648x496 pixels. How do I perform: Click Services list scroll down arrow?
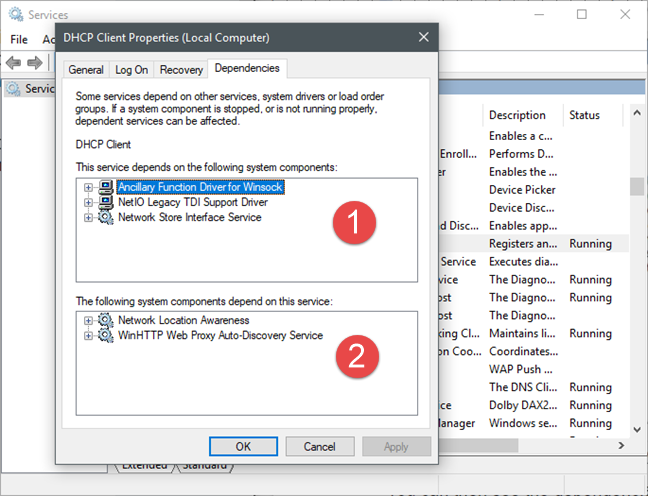point(637,430)
